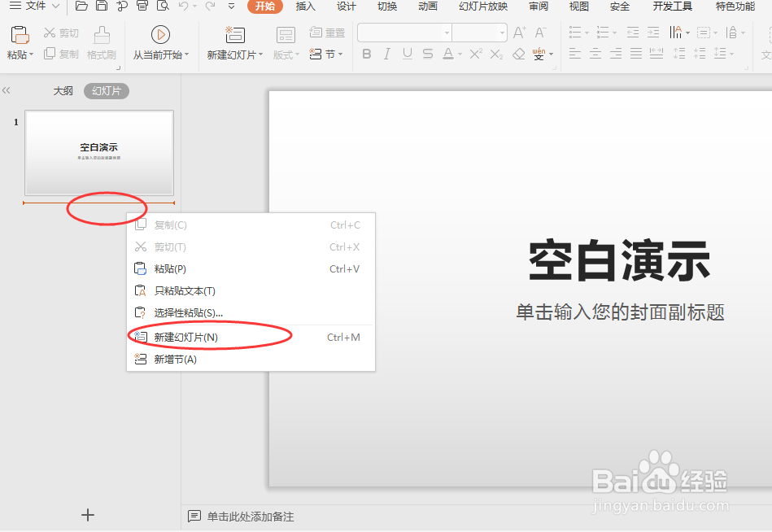Select the format painter tool
772x532 pixels.
[x=100, y=42]
